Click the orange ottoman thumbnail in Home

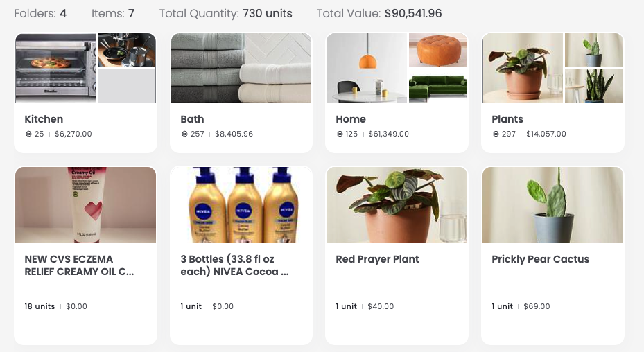click(x=437, y=50)
